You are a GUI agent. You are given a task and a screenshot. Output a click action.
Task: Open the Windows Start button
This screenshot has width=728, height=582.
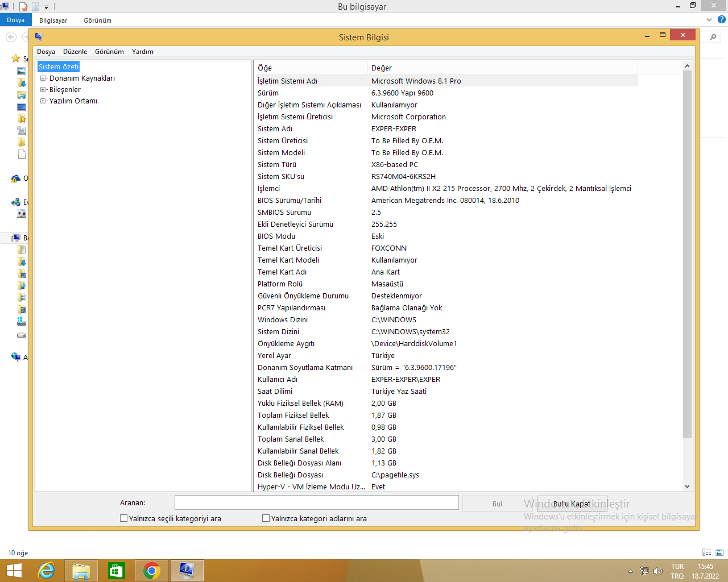[14, 571]
